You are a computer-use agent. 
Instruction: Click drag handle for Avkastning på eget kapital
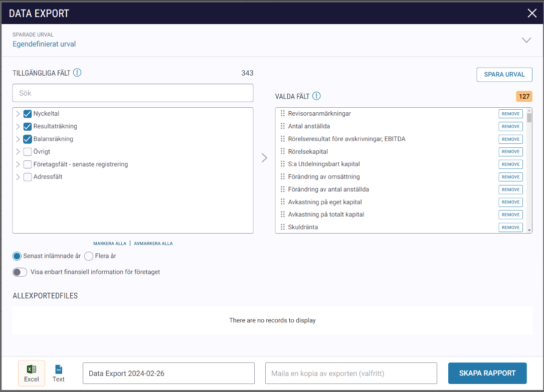(x=283, y=202)
